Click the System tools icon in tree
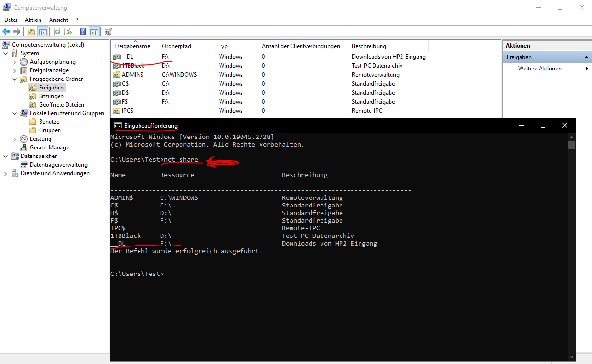 click(x=15, y=53)
